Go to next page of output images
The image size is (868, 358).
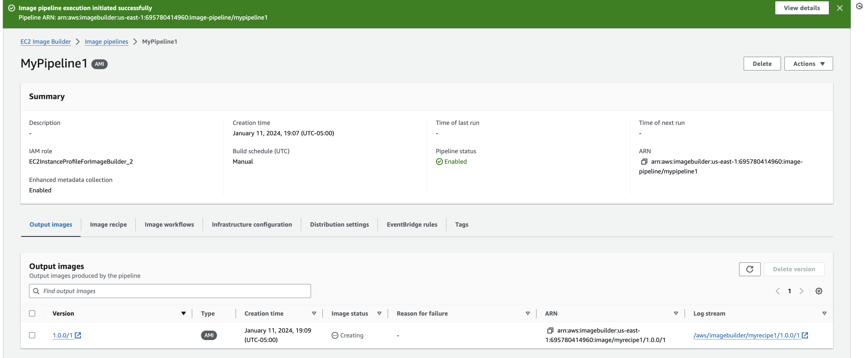pyautogui.click(x=801, y=291)
